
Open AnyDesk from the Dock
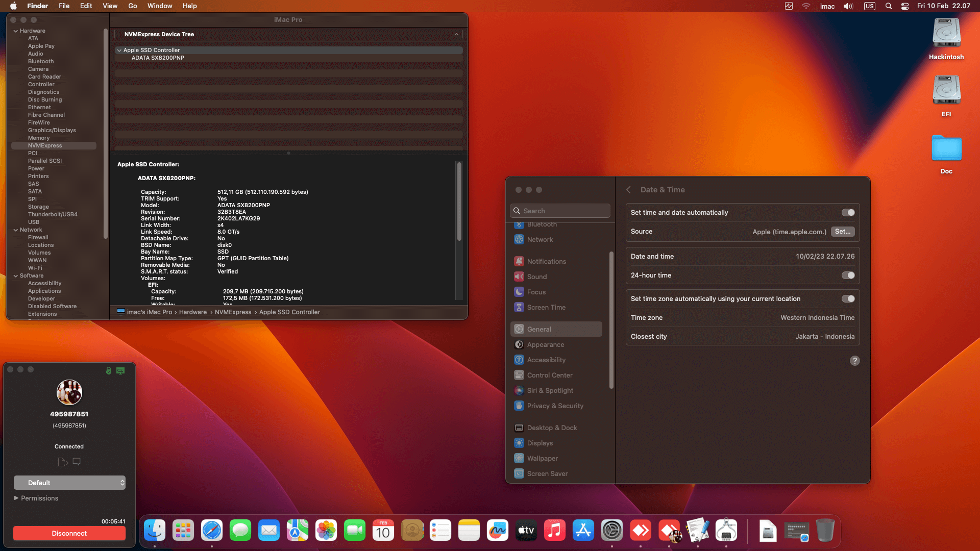tap(641, 531)
